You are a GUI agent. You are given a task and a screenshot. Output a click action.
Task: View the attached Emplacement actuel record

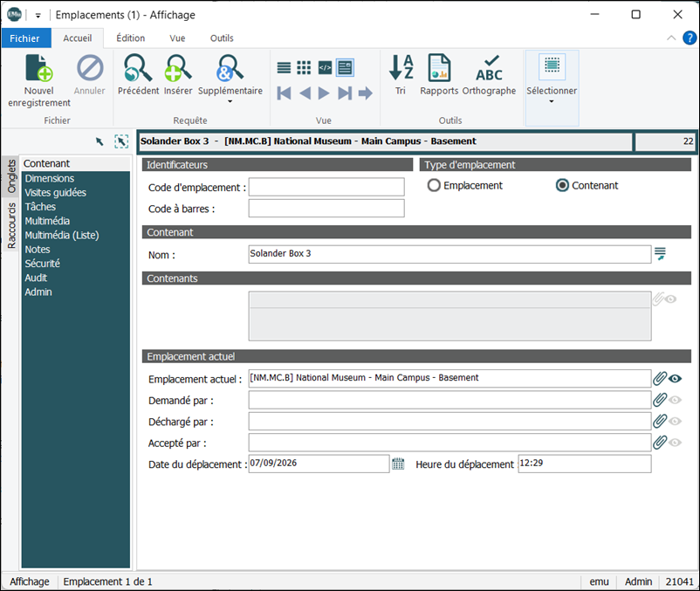tap(675, 379)
